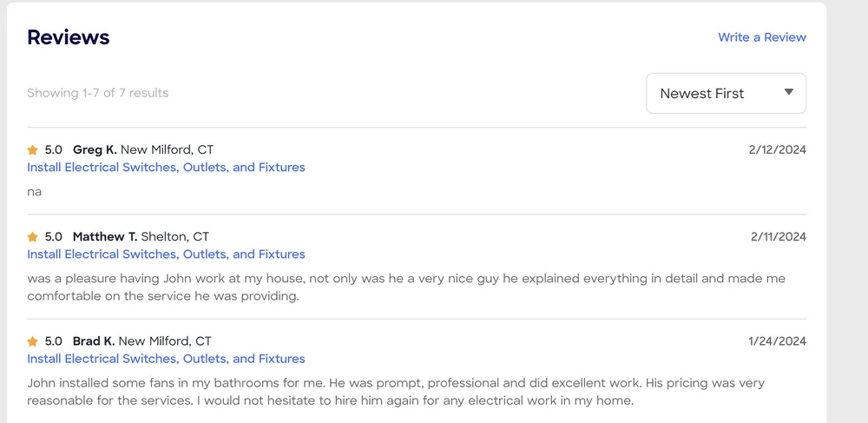Click the Shelton, CT location text
868x423 pixels.
coord(174,237)
